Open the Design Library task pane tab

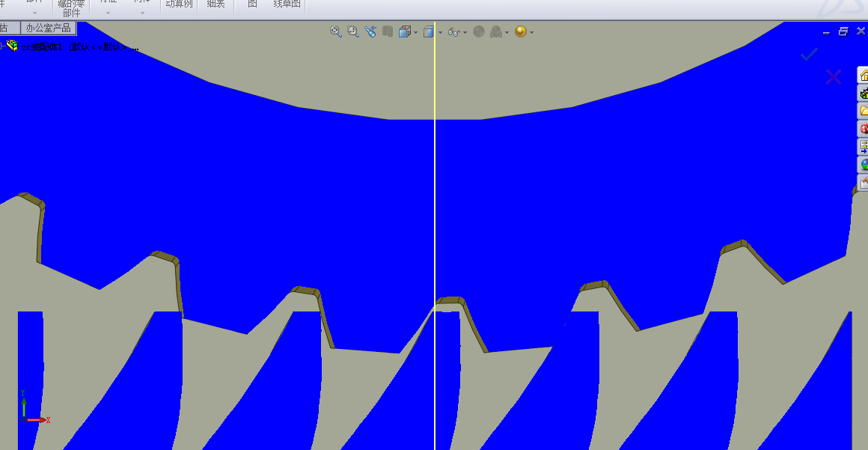click(x=863, y=93)
